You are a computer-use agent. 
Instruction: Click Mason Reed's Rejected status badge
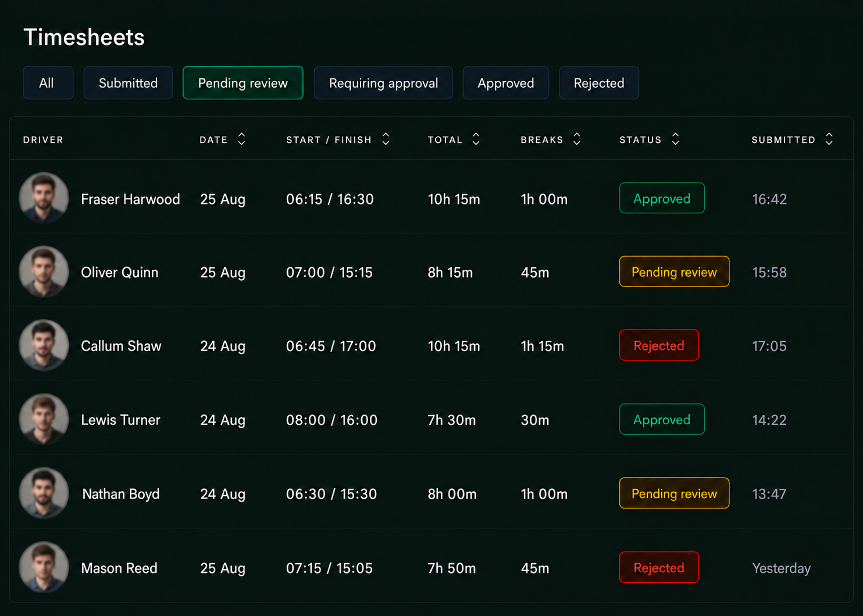659,568
